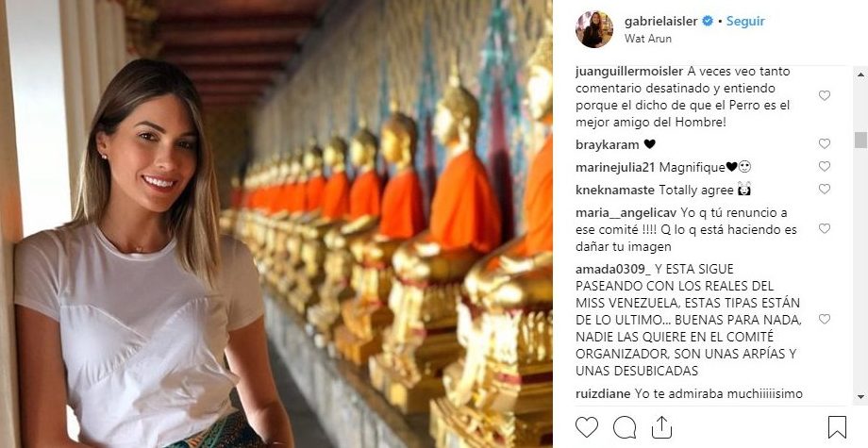
Task: Like kneknamaste's Totally agree comment heart
Action: [825, 190]
